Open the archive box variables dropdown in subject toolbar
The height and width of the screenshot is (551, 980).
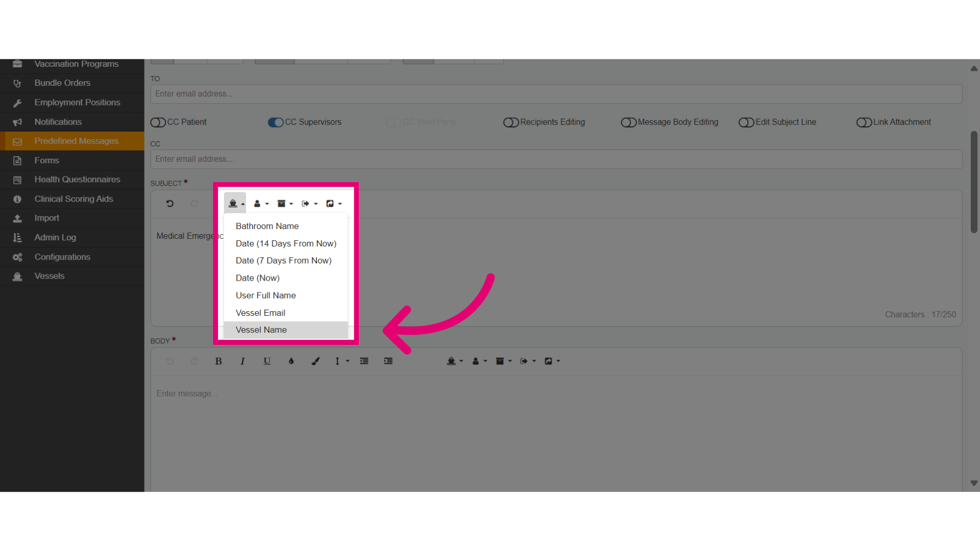coord(285,204)
